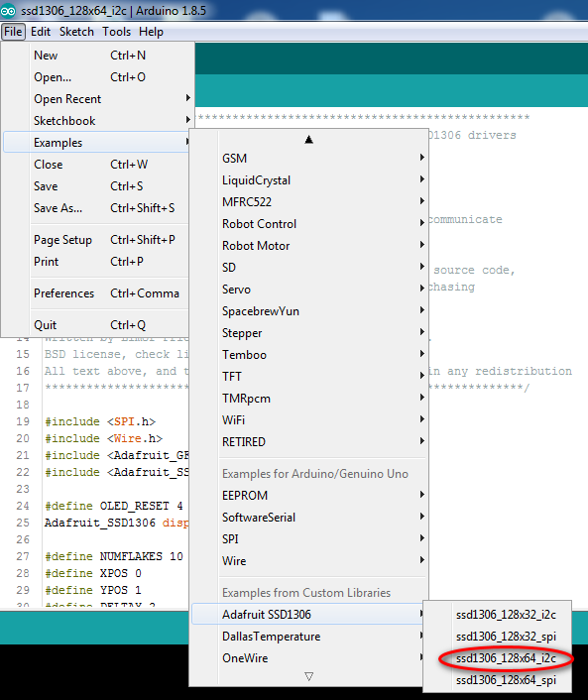This screenshot has width=588, height=700.
Task: Open the WiFi examples submenu
Action: 309,420
